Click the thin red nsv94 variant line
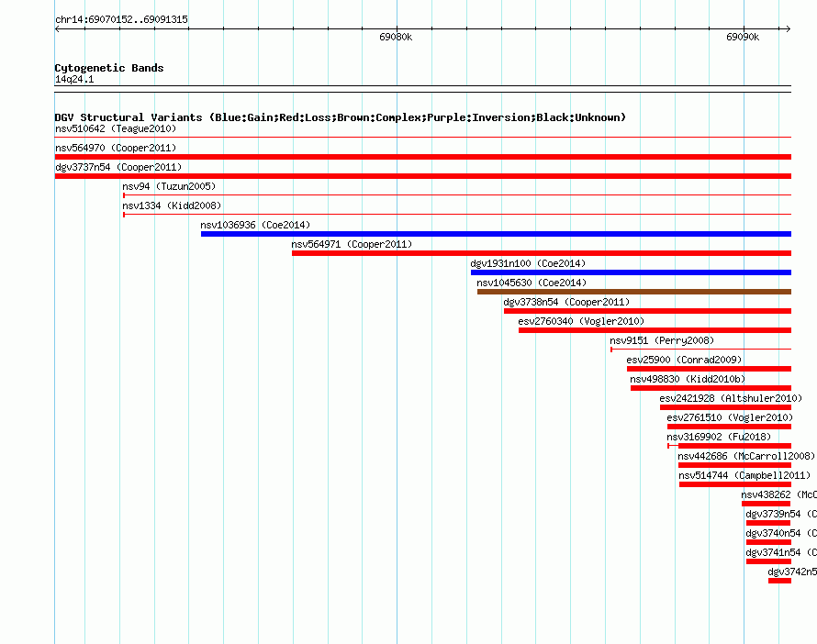The width and height of the screenshot is (817, 644). (457, 195)
